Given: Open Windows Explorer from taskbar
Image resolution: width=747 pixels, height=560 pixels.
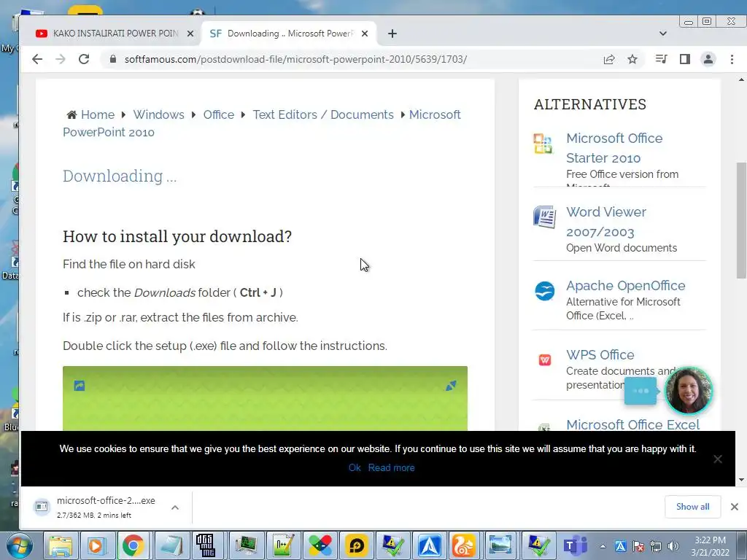Looking at the screenshot, I should click(61, 545).
